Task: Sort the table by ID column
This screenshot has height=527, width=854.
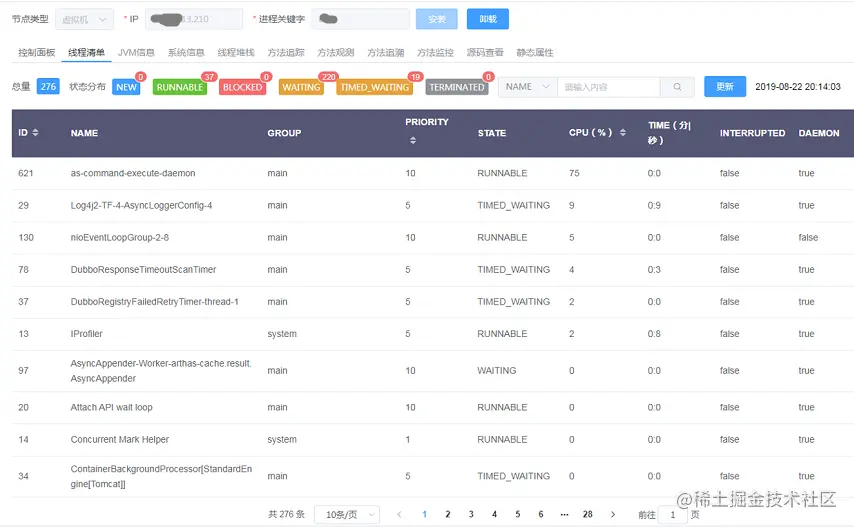Action: click(x=35, y=132)
